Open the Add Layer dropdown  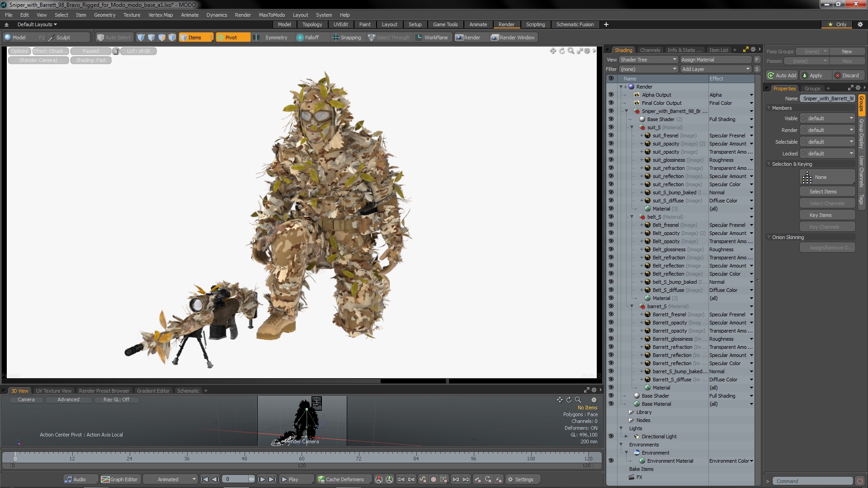click(716, 69)
